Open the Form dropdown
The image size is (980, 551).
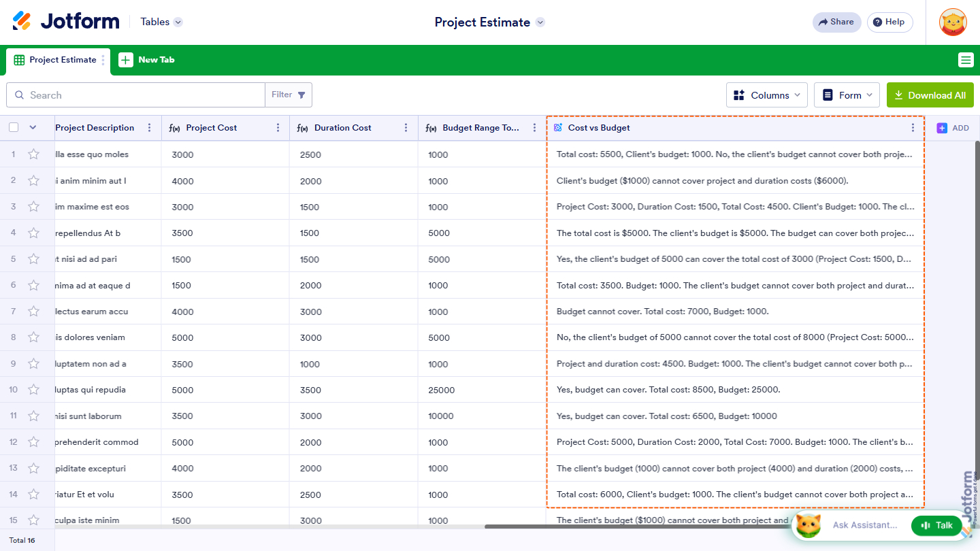point(847,95)
